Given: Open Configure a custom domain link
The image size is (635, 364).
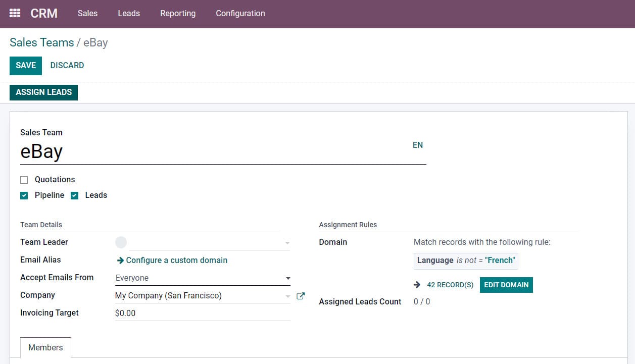Looking at the screenshot, I should click(177, 261).
